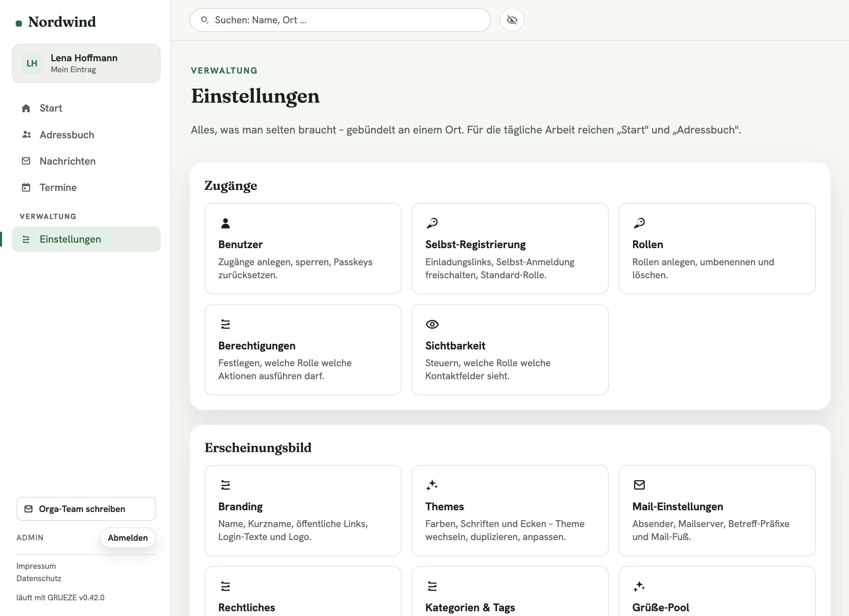This screenshot has height=616, width=849.
Task: Open the Selbst-Registrierung settings card
Action: pyautogui.click(x=509, y=248)
